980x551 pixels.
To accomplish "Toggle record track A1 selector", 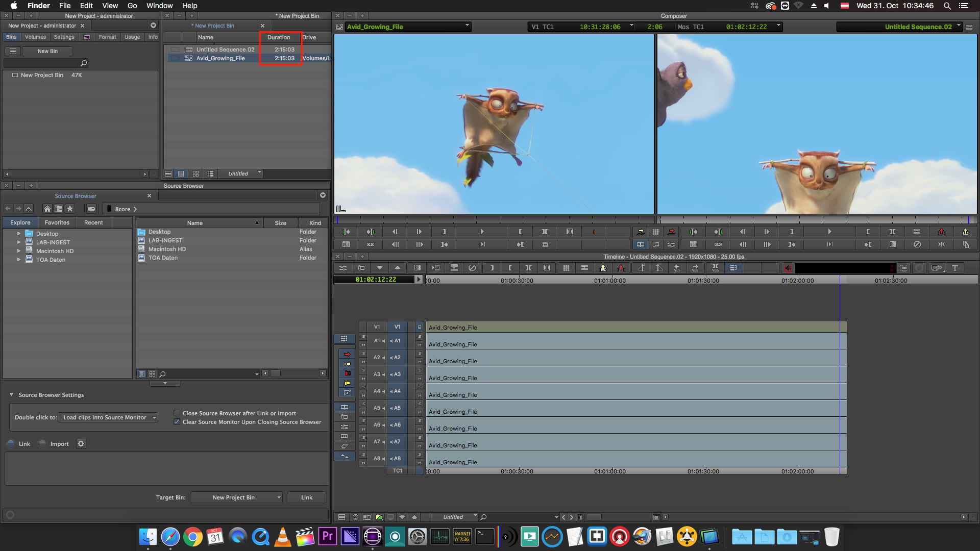I will 397,341.
